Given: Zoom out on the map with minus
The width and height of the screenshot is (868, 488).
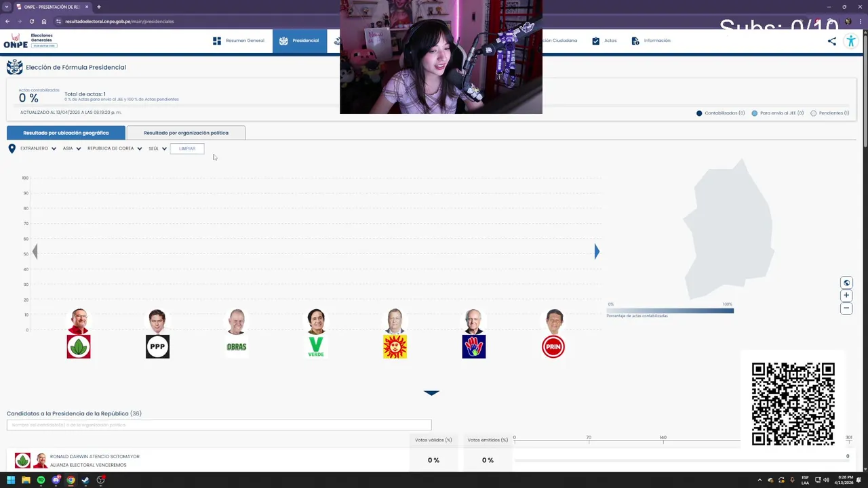Looking at the screenshot, I should tap(846, 308).
